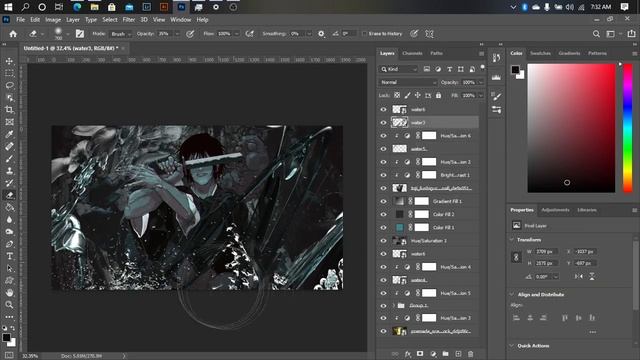The width and height of the screenshot is (640, 360).
Task: Select the Paint Bucket tool
Action: coord(9,207)
